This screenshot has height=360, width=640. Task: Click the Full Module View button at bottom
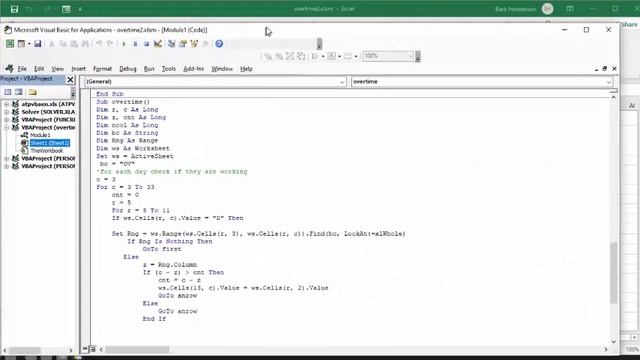pyautogui.click(x=92, y=349)
